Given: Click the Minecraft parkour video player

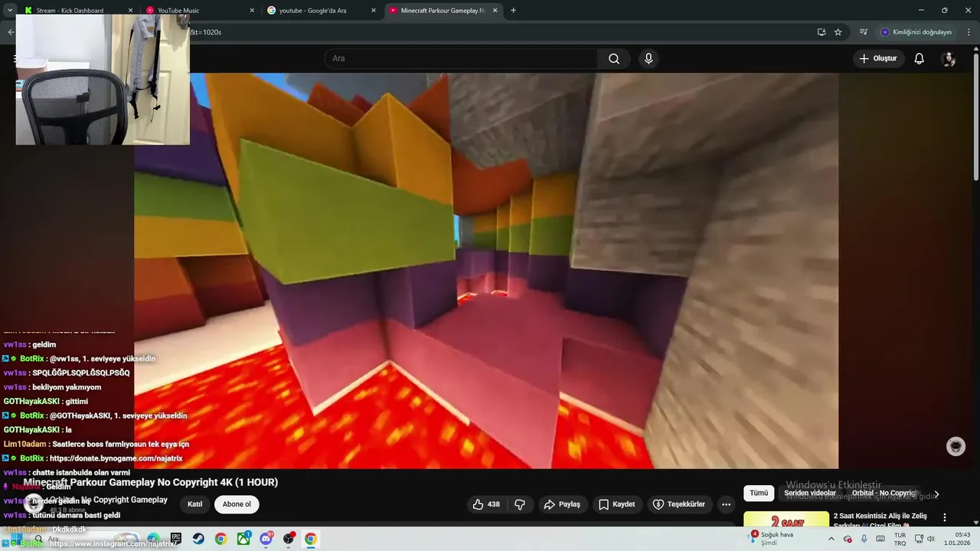Looking at the screenshot, I should [486, 270].
